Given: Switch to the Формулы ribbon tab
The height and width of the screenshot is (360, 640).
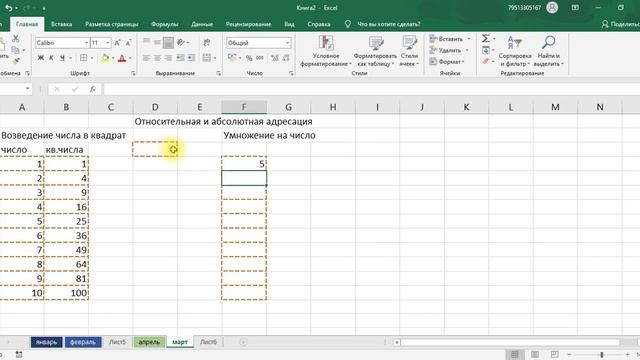Looking at the screenshot, I should 164,24.
